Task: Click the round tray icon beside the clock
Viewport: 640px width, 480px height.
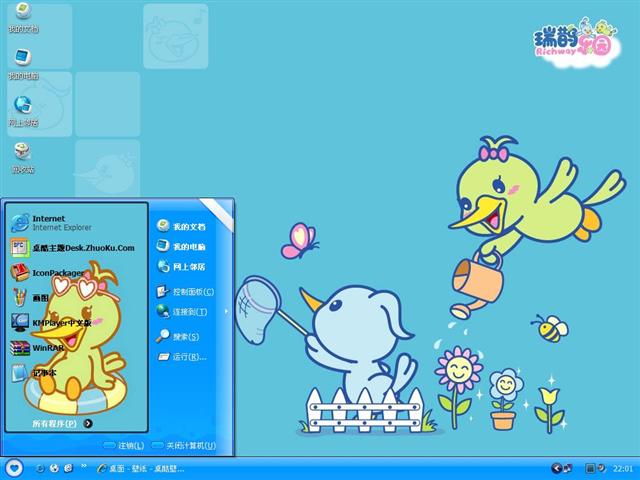Action: point(602,468)
